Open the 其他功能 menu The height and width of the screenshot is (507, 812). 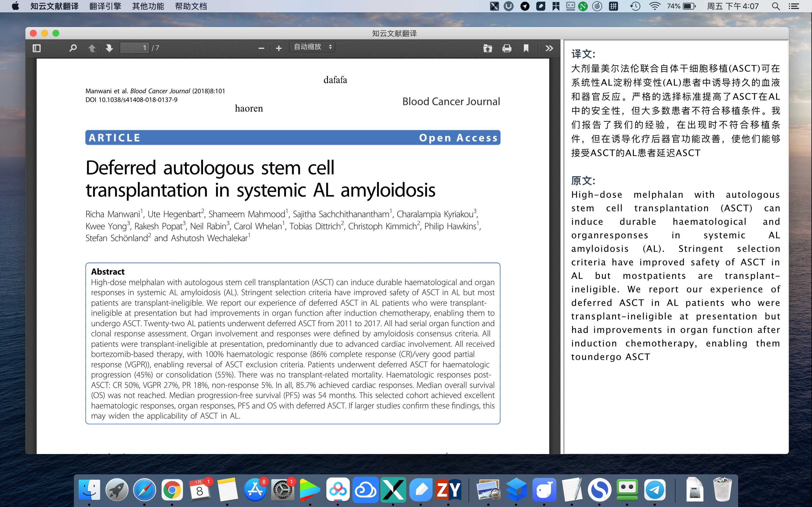pyautogui.click(x=148, y=6)
